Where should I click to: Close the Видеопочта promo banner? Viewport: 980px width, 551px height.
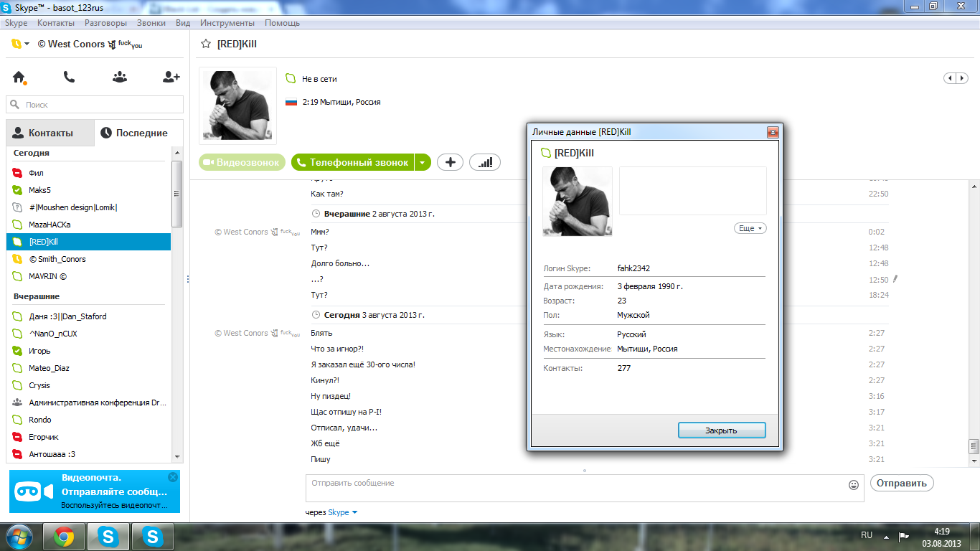point(172,477)
